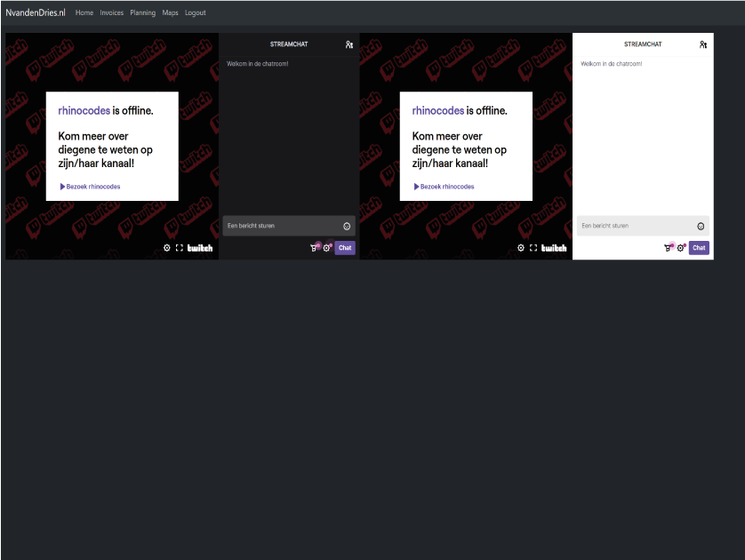The height and width of the screenshot is (560, 745).
Task: Select Maps in the navigation bar
Action: pos(170,12)
